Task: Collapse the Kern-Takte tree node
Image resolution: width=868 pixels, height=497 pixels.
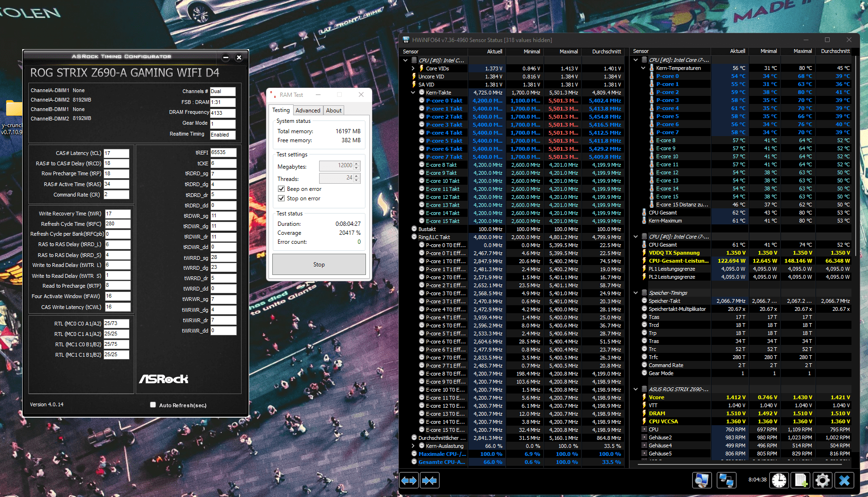Action: click(413, 93)
